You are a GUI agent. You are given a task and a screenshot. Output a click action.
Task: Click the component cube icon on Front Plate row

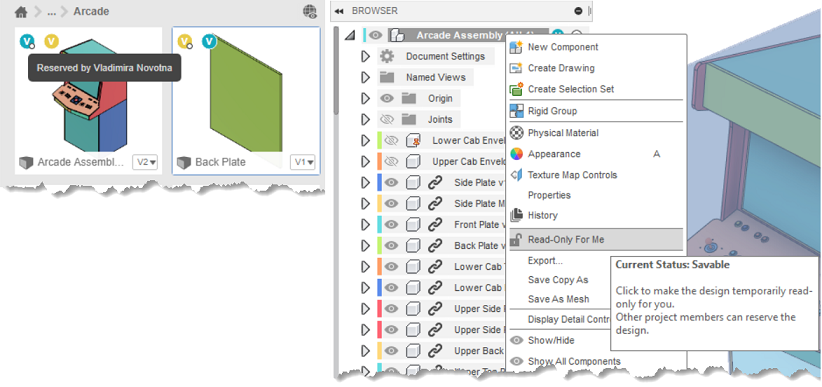413,224
